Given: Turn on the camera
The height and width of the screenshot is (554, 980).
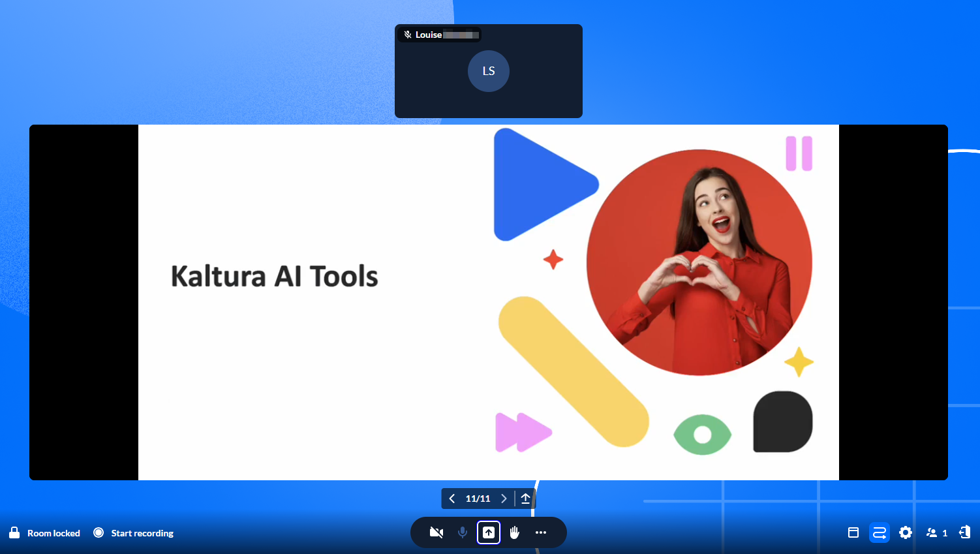Looking at the screenshot, I should [436, 532].
